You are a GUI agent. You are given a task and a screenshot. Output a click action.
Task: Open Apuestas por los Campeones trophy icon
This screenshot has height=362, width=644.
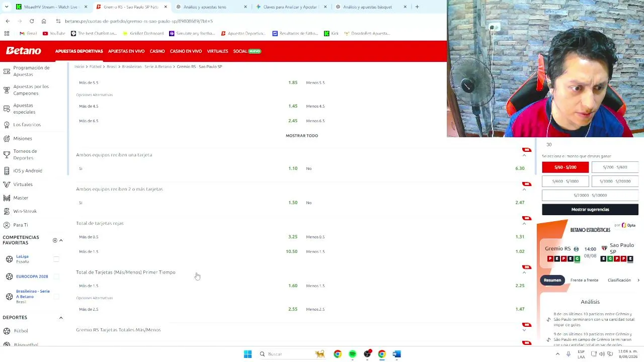(7, 90)
